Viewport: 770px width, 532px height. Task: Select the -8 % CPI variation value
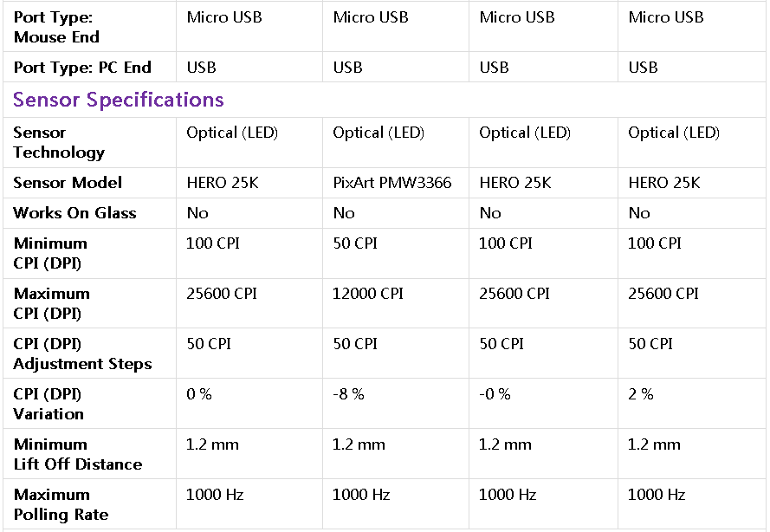pos(348,394)
